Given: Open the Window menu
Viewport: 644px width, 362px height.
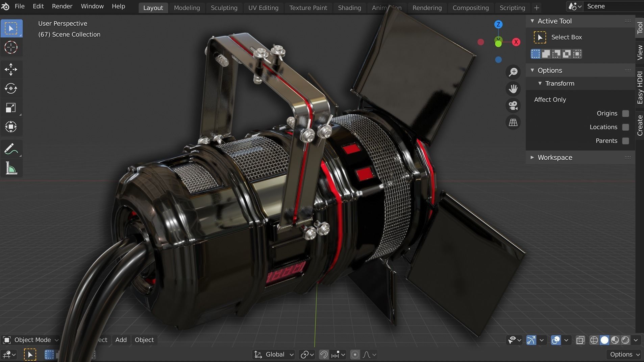Looking at the screenshot, I should coord(92,6).
